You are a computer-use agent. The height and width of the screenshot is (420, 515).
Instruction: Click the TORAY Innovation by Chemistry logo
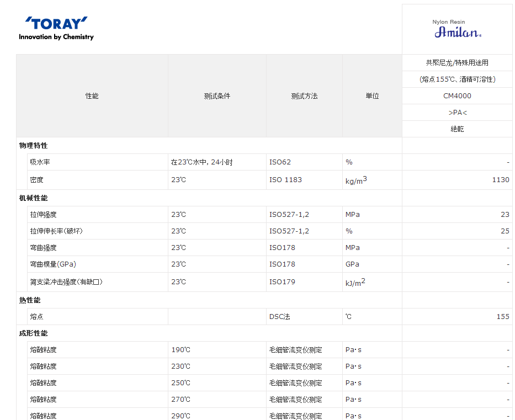pyautogui.click(x=56, y=29)
